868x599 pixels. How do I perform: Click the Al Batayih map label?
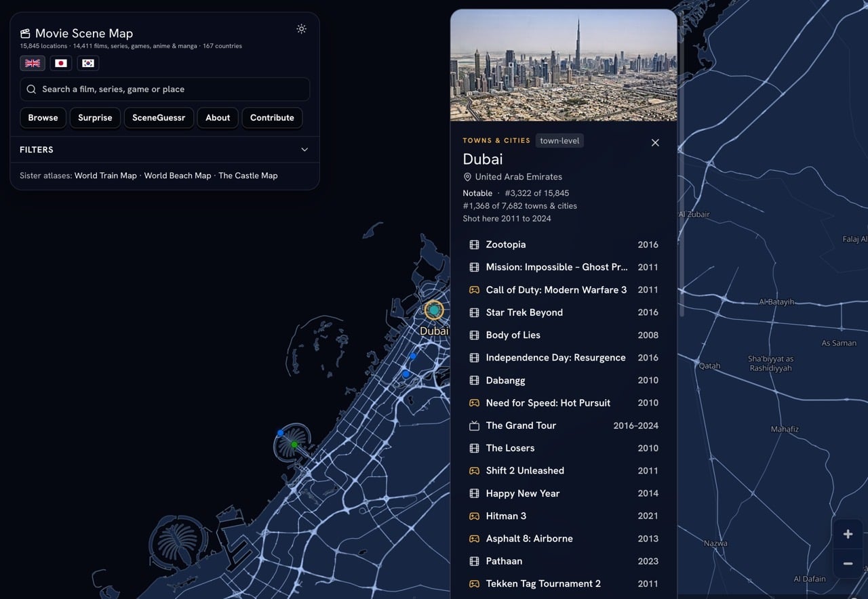pyautogui.click(x=776, y=302)
